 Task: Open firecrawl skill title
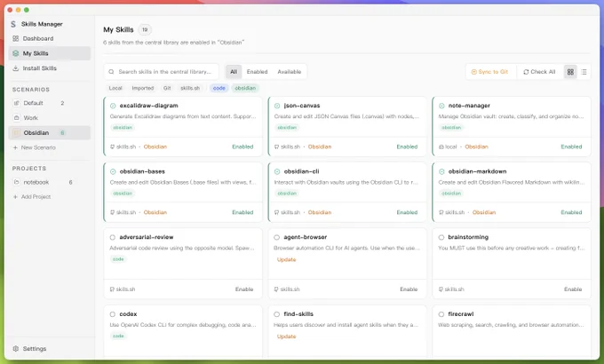click(461, 314)
